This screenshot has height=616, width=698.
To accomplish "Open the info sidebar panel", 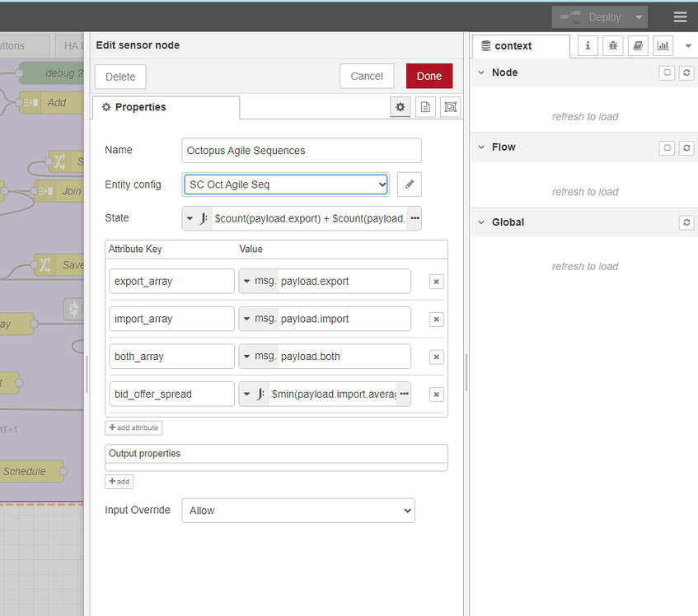I will pyautogui.click(x=588, y=45).
